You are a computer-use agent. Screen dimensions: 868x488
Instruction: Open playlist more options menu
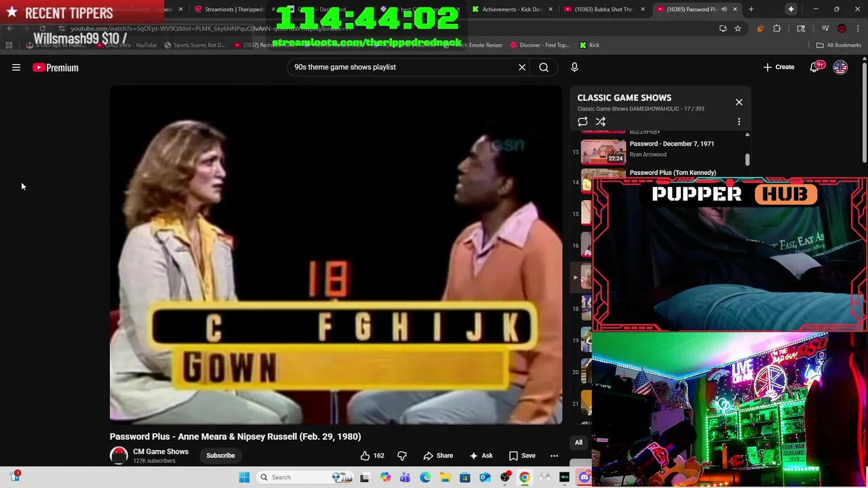[x=739, y=122]
